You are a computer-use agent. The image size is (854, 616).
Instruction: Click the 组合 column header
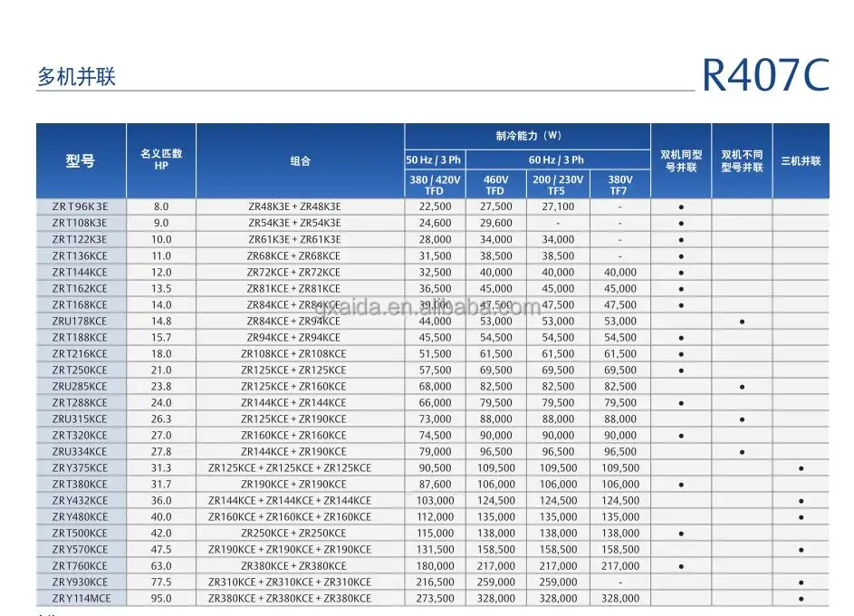300,160
